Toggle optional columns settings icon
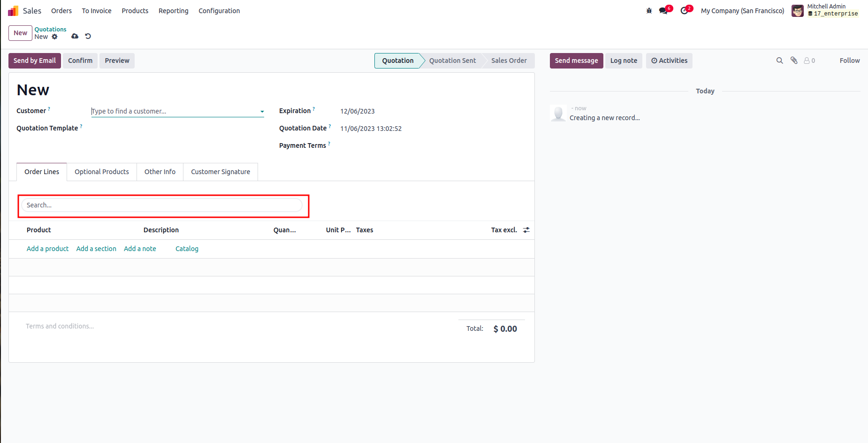This screenshot has height=443, width=868. click(x=526, y=230)
